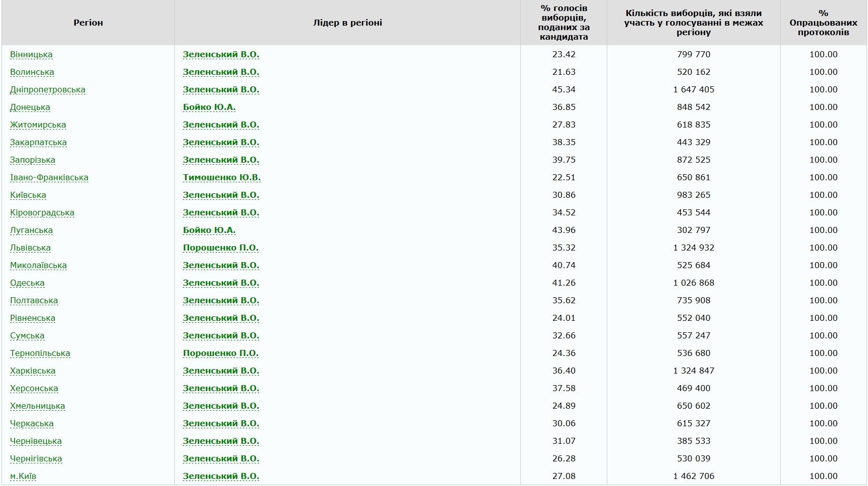
Task: Open the Донецька region results
Action: 30,107
